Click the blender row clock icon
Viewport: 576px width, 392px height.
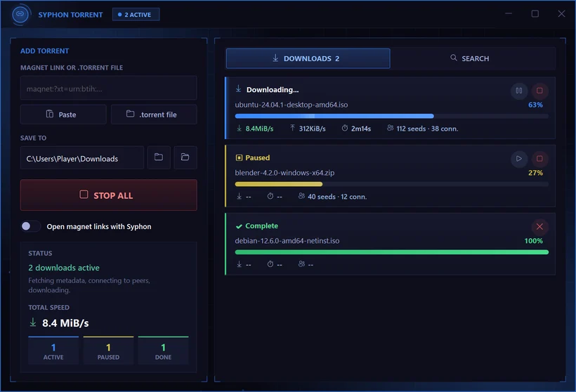point(270,196)
